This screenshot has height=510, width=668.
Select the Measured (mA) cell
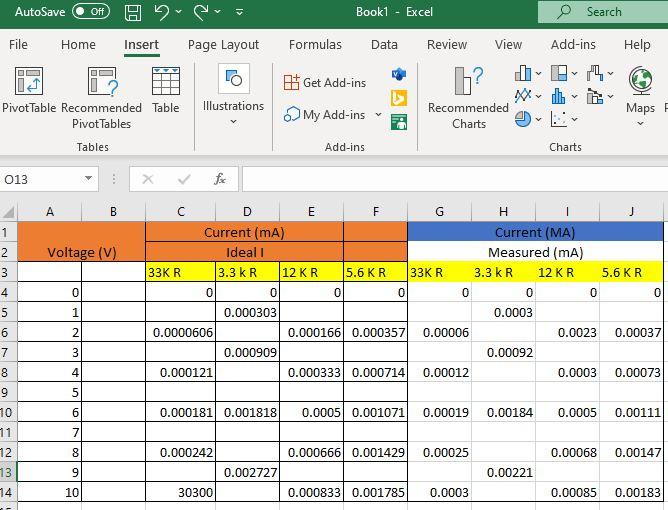535,252
